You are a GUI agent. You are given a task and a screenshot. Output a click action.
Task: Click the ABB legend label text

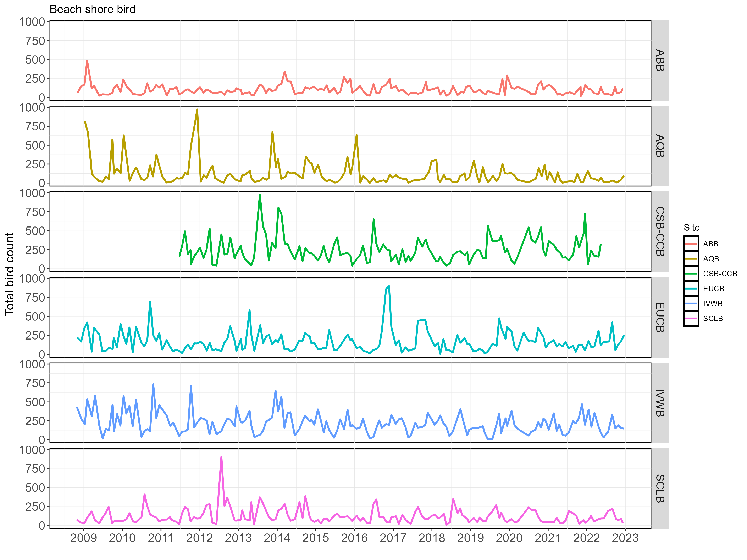(710, 244)
